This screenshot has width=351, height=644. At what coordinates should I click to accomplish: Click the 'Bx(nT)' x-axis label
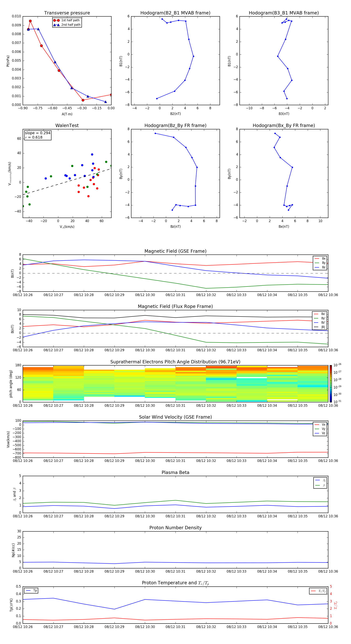(x=284, y=227)
